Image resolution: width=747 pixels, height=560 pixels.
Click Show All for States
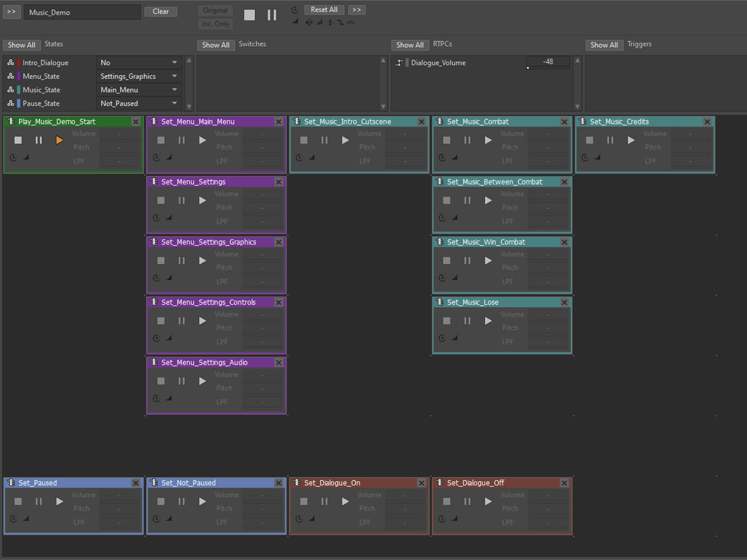click(x=21, y=45)
